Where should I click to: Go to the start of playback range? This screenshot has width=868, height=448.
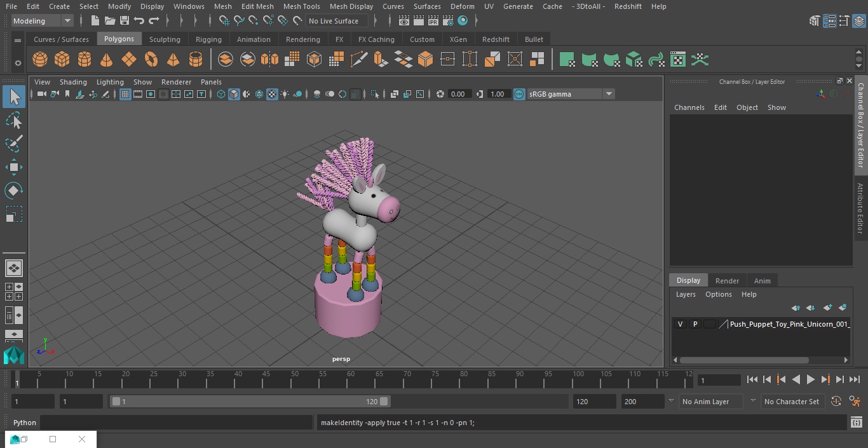pyautogui.click(x=752, y=379)
